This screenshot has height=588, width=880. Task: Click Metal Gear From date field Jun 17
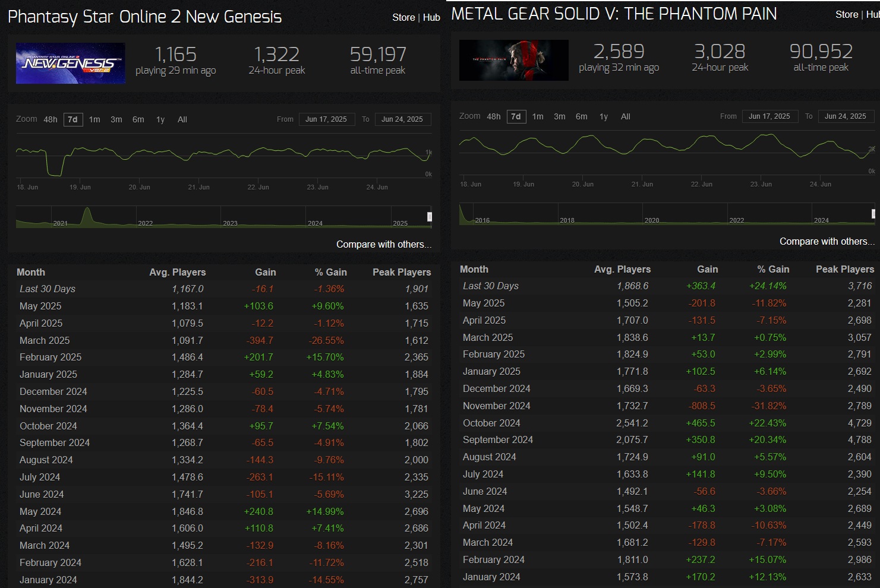tap(769, 116)
